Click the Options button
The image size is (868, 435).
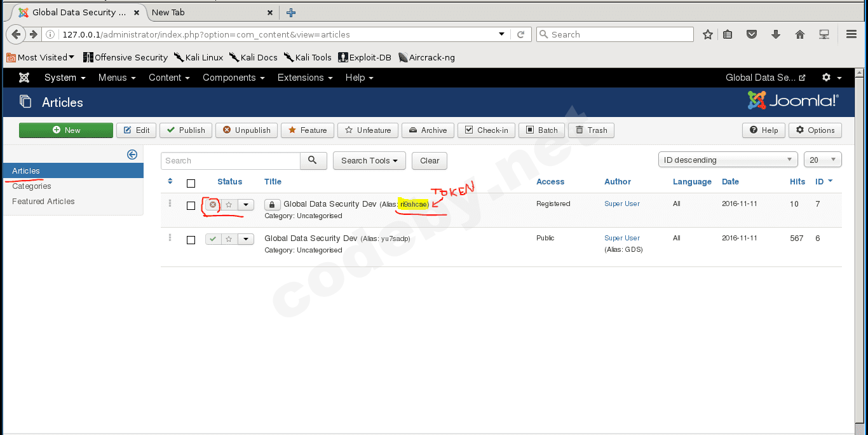point(815,130)
